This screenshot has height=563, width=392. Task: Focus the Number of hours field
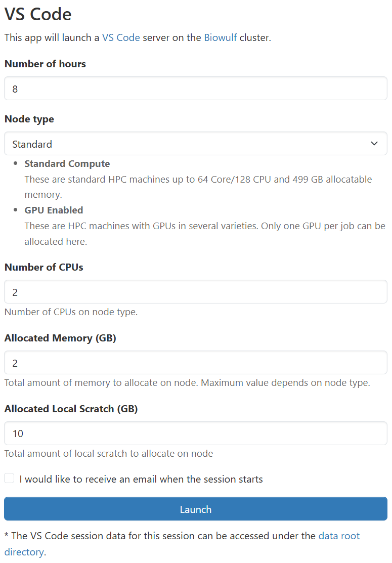point(196,89)
